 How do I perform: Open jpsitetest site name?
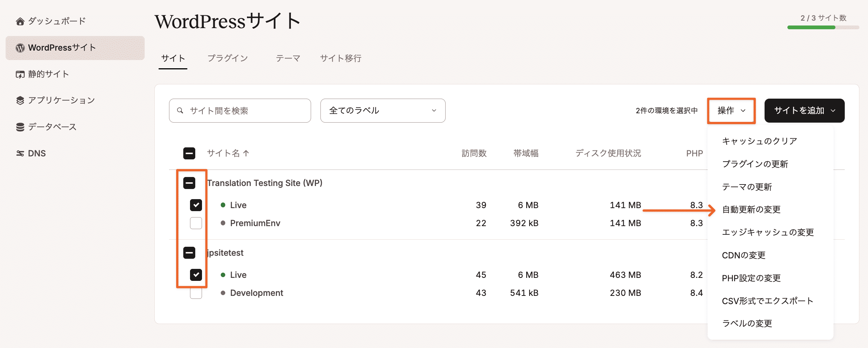(225, 253)
